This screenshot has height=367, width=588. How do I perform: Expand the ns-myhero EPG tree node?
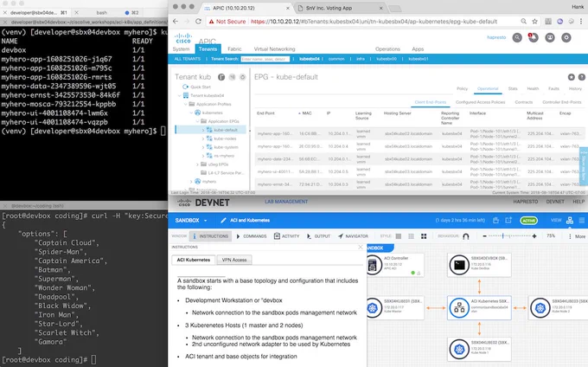pyautogui.click(x=203, y=156)
